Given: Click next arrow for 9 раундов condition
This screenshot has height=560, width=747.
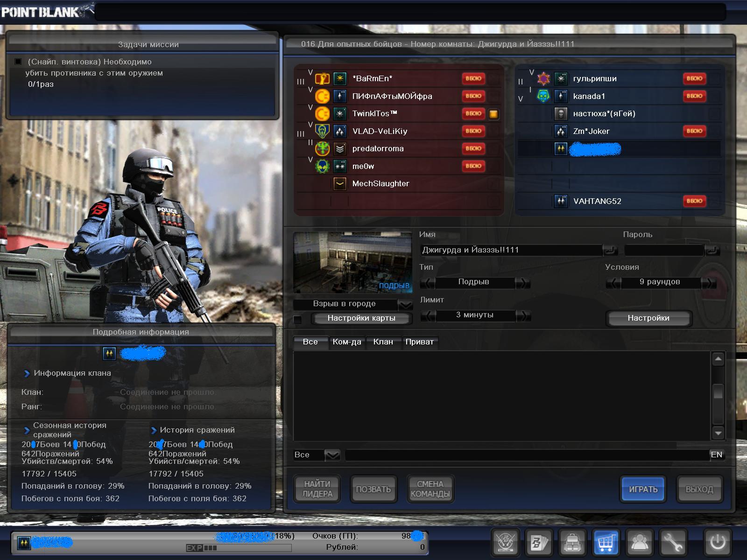Looking at the screenshot, I should coord(710,283).
